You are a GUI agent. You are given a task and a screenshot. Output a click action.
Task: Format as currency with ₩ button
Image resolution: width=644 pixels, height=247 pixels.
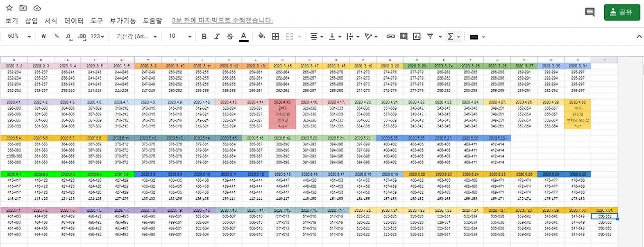click(44, 36)
